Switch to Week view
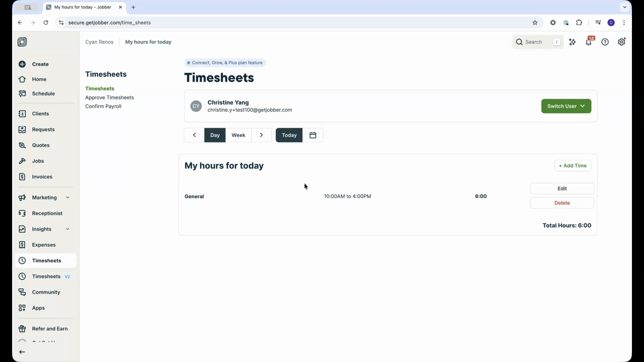644x362 pixels. pyautogui.click(x=238, y=135)
